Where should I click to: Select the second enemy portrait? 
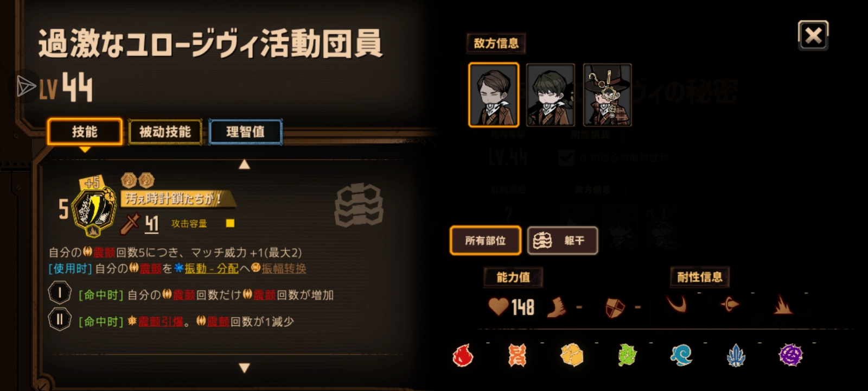[x=550, y=95]
